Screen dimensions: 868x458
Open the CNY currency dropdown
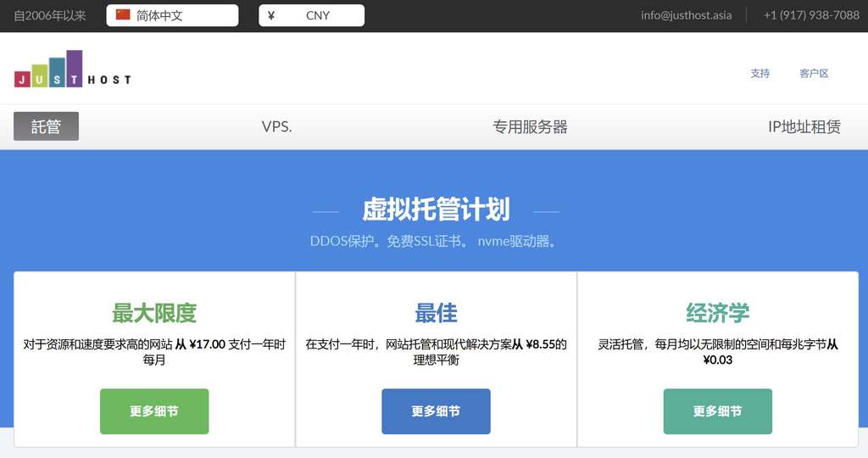click(311, 15)
